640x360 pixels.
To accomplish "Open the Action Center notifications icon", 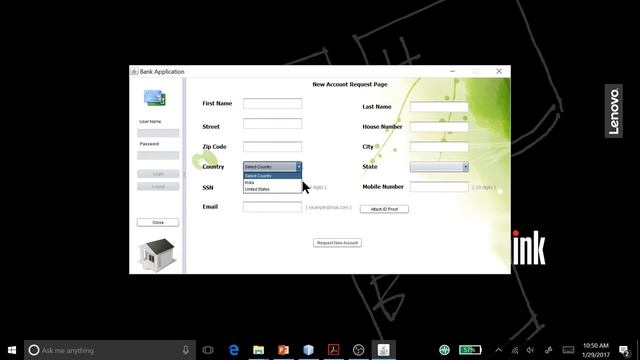I will click(x=624, y=350).
